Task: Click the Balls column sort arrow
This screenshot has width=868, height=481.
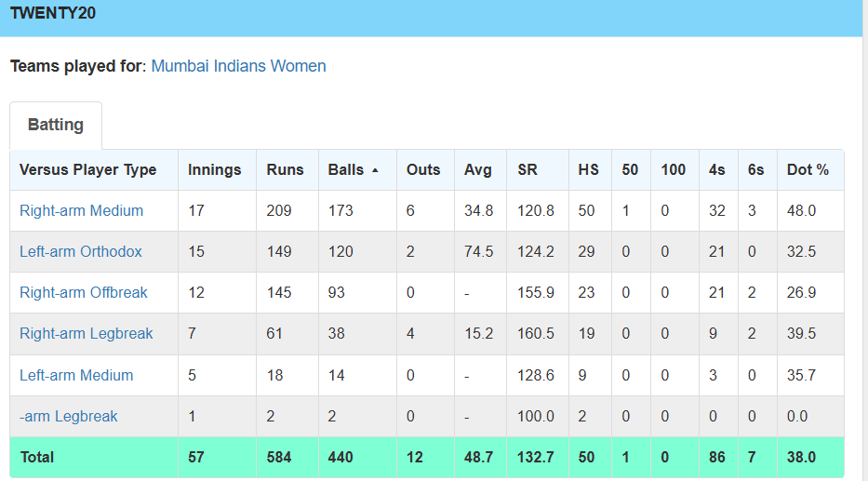Action: [375, 170]
